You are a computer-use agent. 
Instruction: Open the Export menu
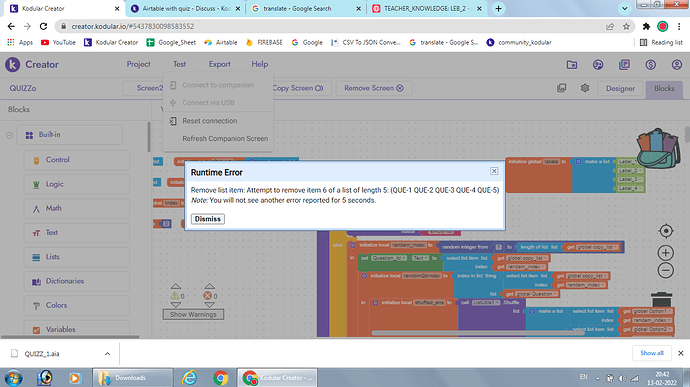(219, 64)
